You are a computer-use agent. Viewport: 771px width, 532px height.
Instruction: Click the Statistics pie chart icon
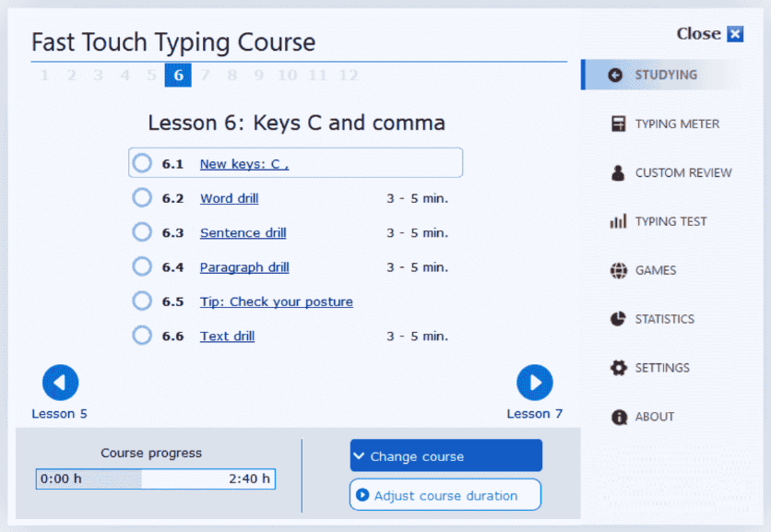[x=618, y=319]
